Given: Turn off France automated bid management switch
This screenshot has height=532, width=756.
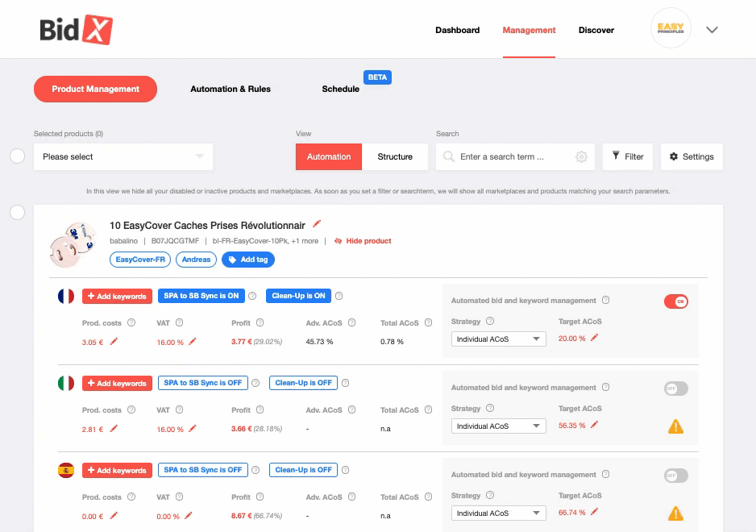Looking at the screenshot, I should point(676,301).
